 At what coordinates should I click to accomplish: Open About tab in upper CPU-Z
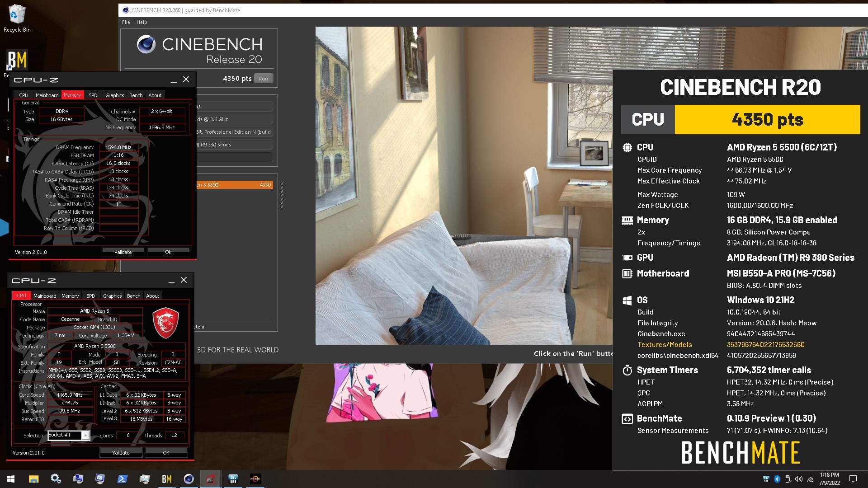click(155, 95)
